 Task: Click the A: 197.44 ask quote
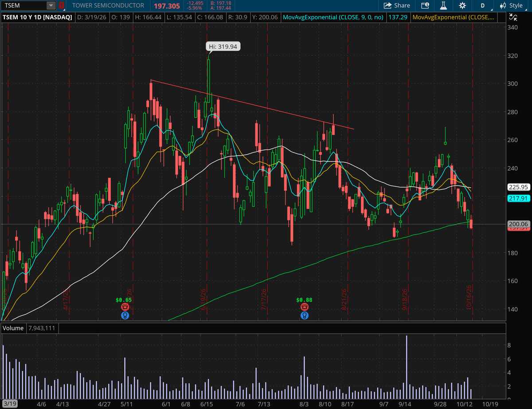pos(220,8)
